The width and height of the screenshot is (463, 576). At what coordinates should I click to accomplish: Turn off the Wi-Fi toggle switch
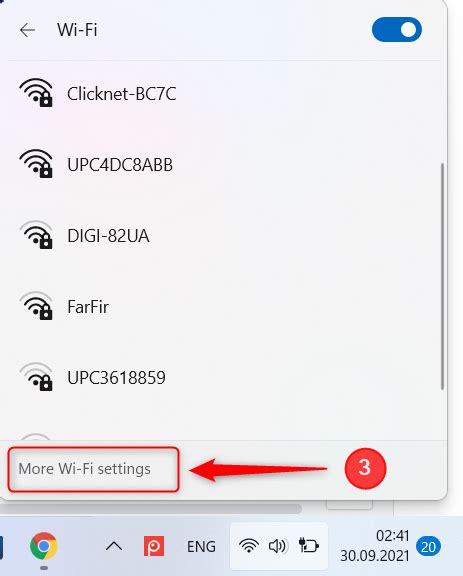[x=397, y=30]
